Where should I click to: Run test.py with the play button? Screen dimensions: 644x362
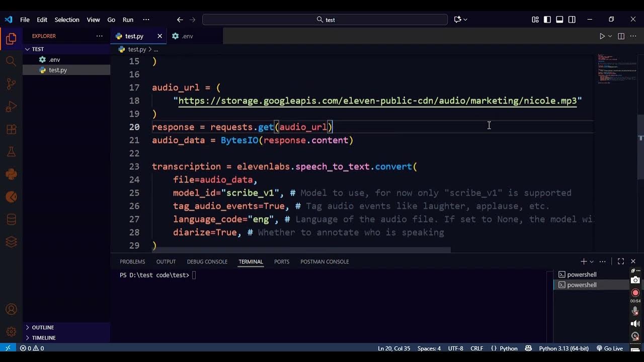(602, 36)
